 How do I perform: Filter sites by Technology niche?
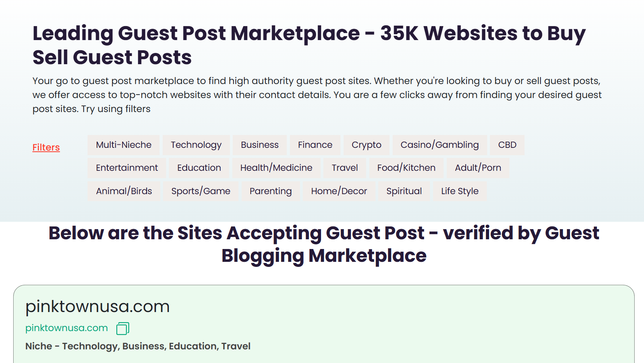pos(196,145)
